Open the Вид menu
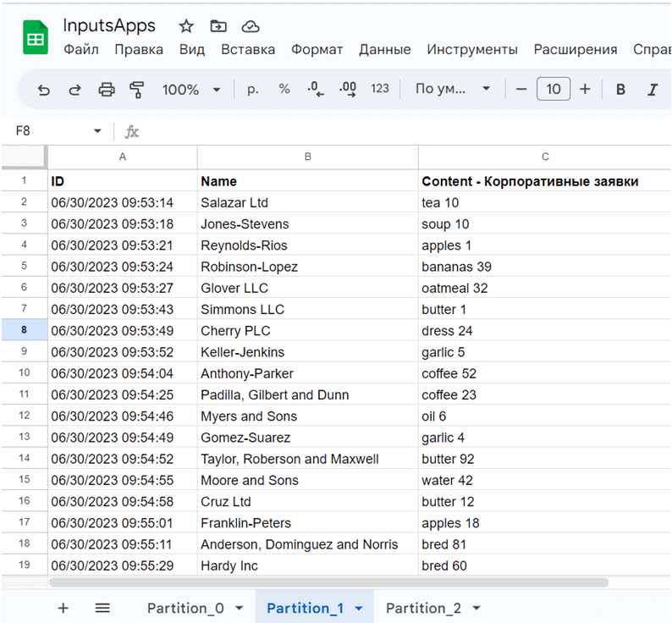This screenshot has height=623, width=672. click(192, 50)
